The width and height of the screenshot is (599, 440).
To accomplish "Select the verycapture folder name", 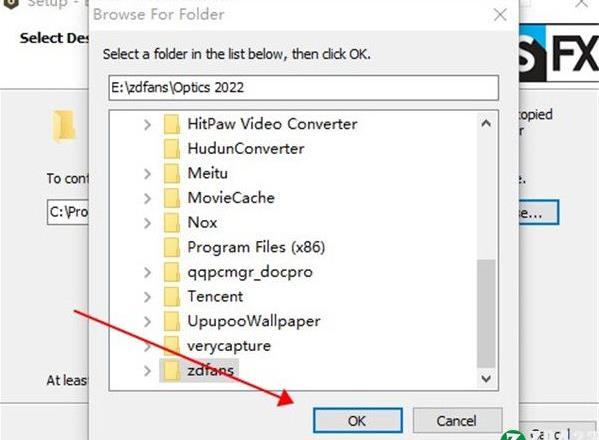I will click(229, 346).
